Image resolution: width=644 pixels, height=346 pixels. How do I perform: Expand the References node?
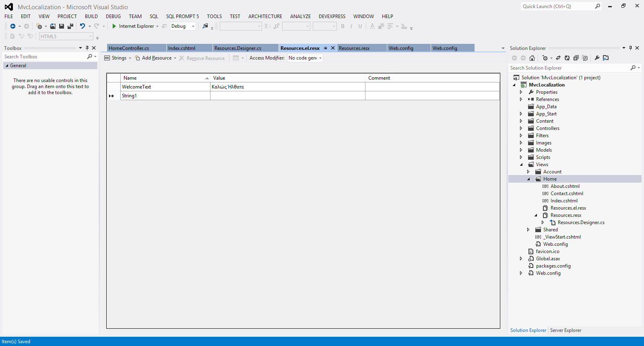click(x=521, y=99)
